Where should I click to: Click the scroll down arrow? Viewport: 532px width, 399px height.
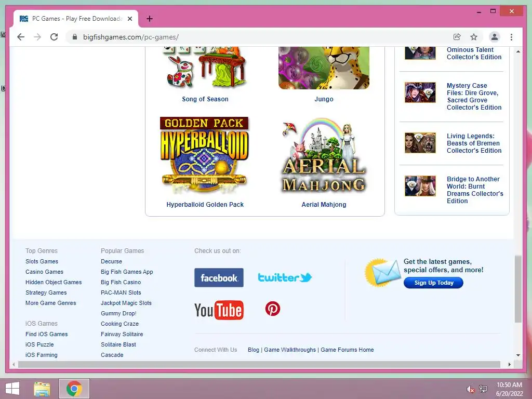[x=518, y=355]
